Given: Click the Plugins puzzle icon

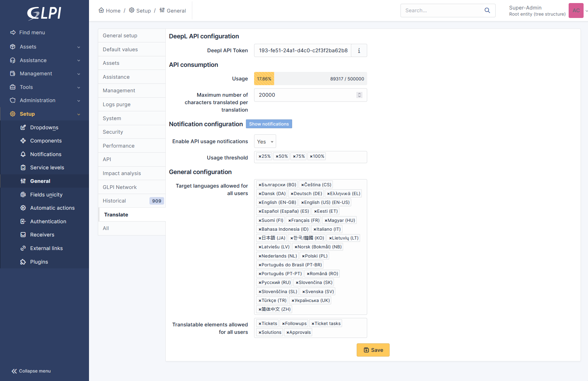Looking at the screenshot, I should [23, 262].
